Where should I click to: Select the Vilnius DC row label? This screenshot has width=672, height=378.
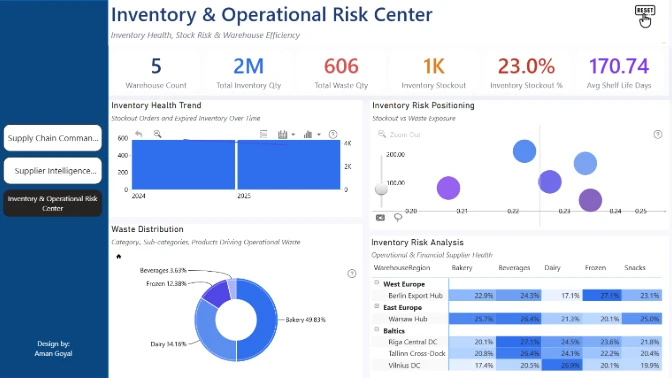tap(404, 366)
